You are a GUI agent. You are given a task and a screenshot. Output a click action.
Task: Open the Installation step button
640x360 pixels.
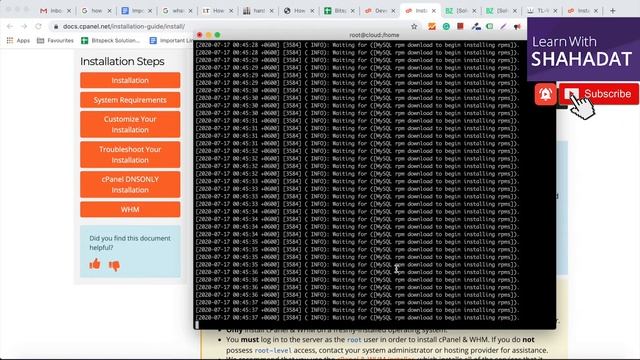(x=130, y=80)
